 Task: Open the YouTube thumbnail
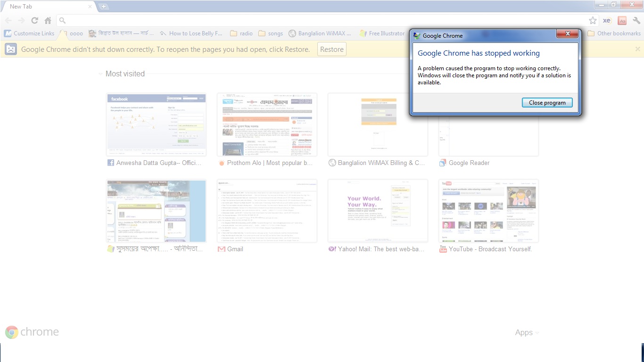click(x=488, y=211)
